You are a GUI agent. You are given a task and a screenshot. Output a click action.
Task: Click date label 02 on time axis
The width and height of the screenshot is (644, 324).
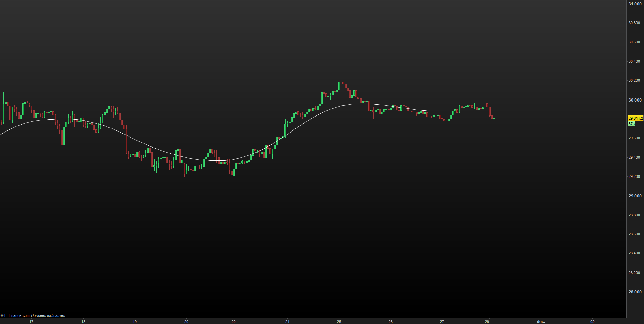[x=593, y=322]
